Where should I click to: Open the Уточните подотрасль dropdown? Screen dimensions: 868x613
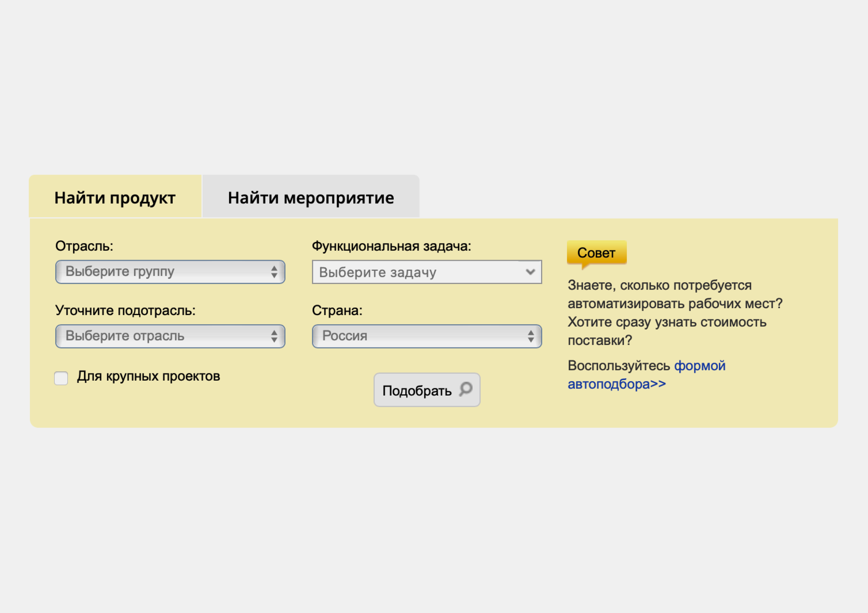coord(170,336)
